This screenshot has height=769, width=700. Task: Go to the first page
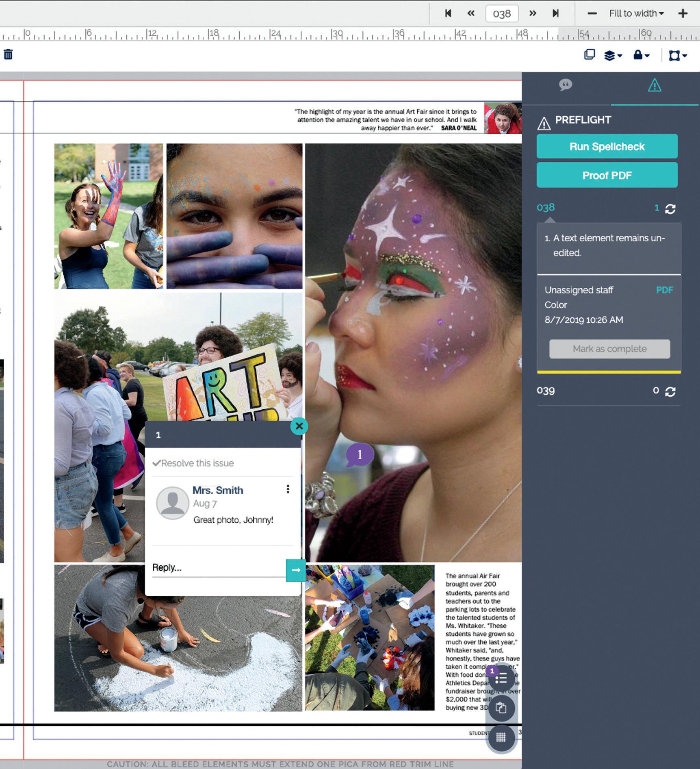point(448,13)
